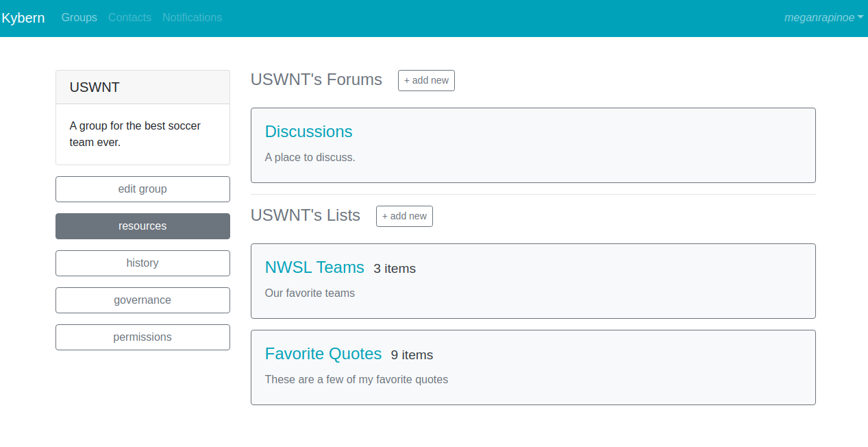Viewport: 868px width, 447px height.
Task: Click the Favorite Quotes description text
Action: [x=356, y=380]
